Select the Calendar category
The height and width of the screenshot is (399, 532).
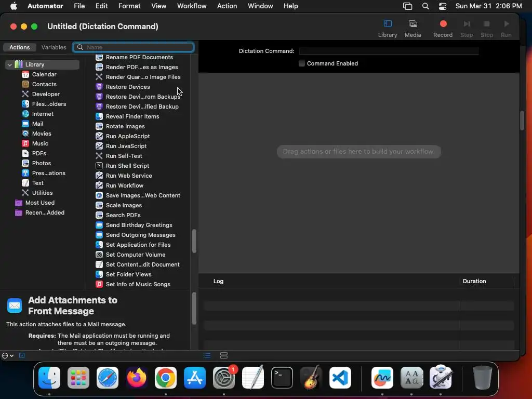(x=44, y=74)
